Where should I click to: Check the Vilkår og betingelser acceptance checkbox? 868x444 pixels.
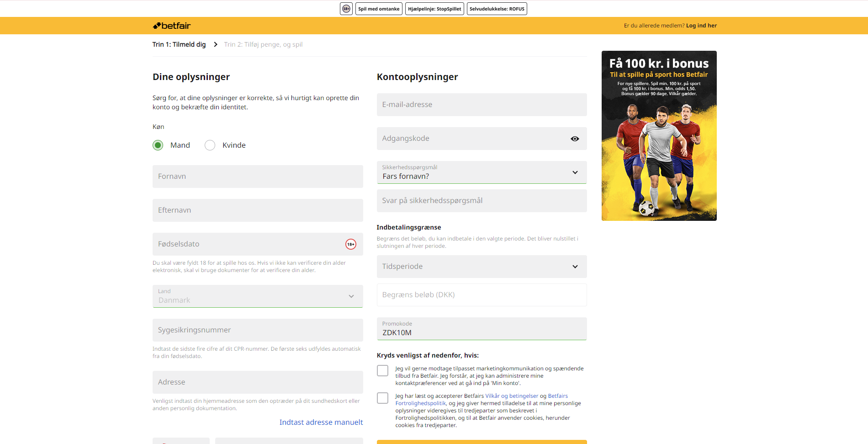pyautogui.click(x=382, y=398)
